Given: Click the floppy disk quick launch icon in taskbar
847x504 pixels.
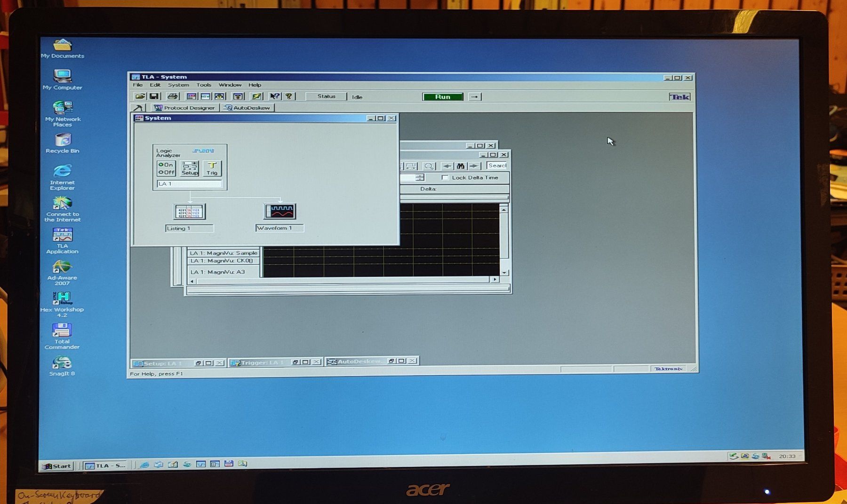Looking at the screenshot, I should click(229, 464).
